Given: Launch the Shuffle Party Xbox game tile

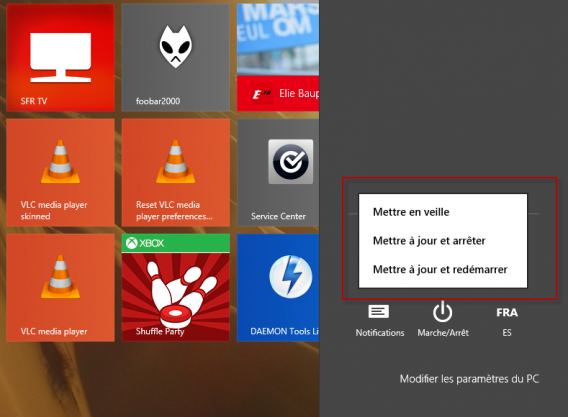Looking at the screenshot, I should pyautogui.click(x=176, y=288).
